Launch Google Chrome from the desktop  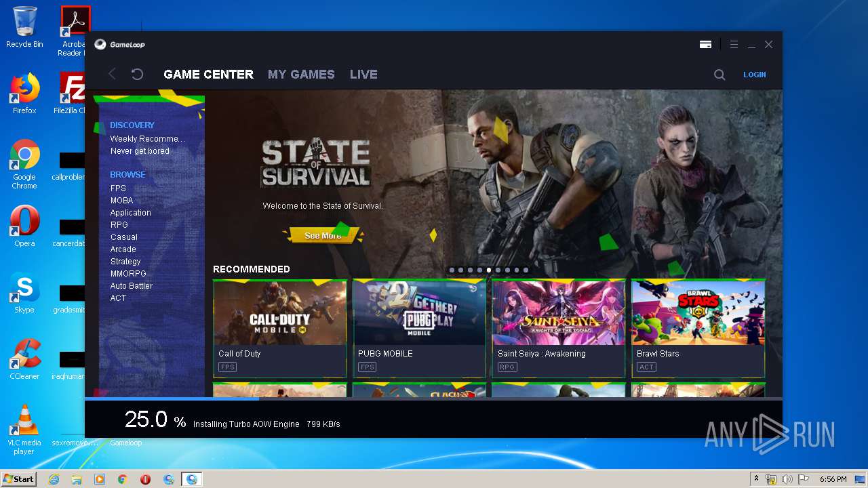click(24, 164)
